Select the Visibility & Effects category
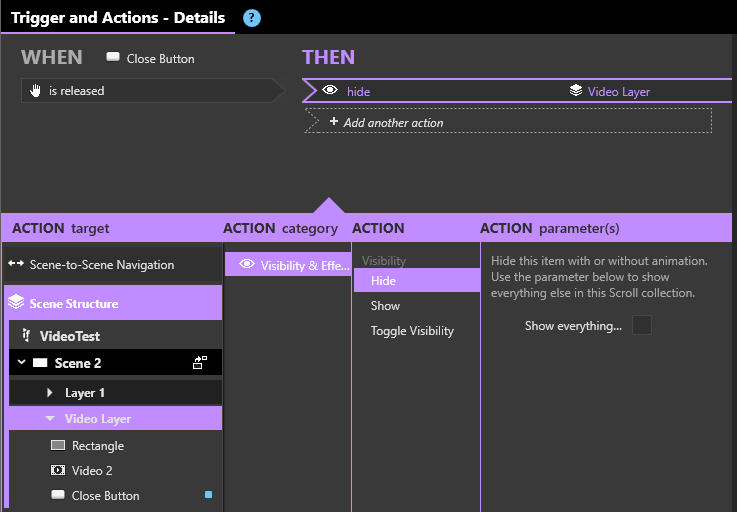 (x=288, y=265)
